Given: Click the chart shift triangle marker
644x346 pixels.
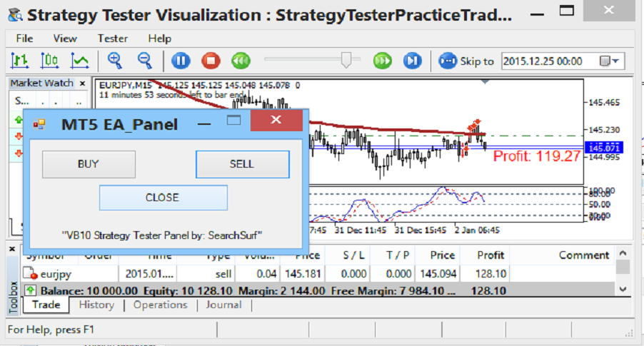Looking at the screenshot, I should tap(485, 82).
